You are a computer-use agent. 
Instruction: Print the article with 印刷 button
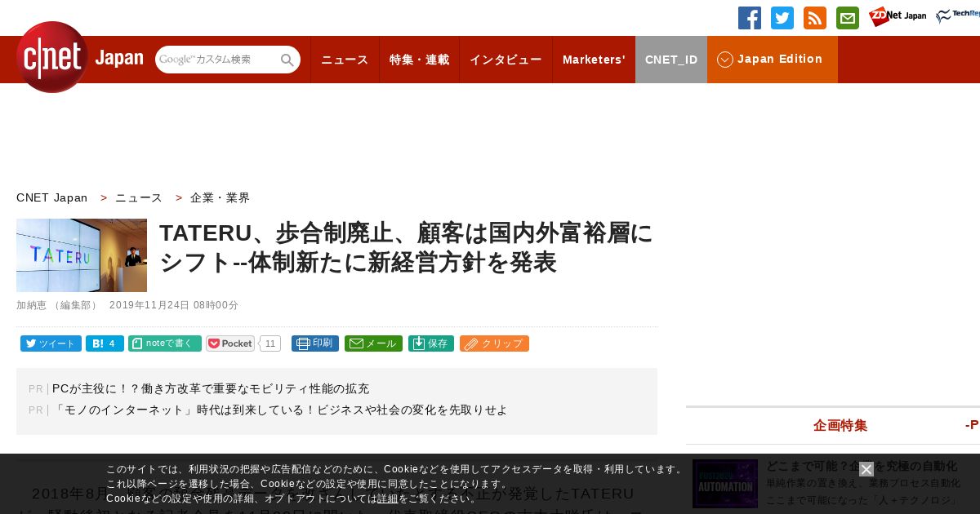pos(315,343)
